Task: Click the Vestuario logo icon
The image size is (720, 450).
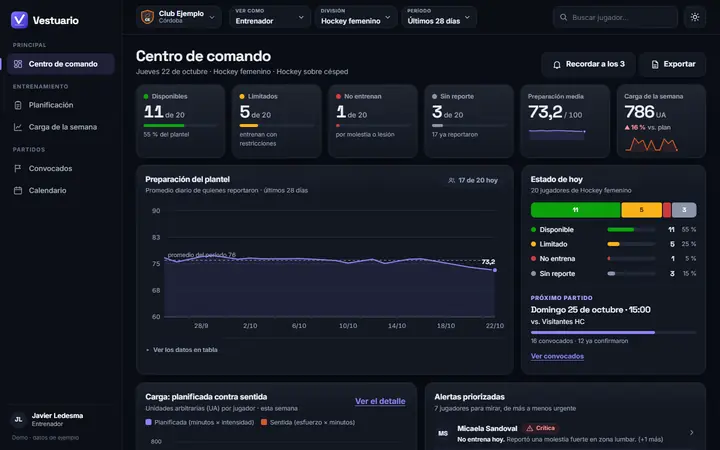Action: pos(19,20)
